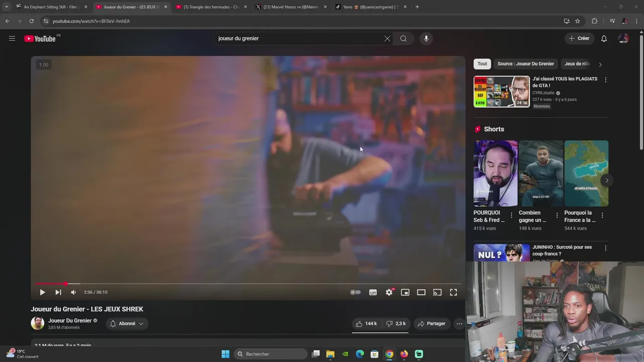Open the POURQUOI Seb & Fred short
Image resolution: width=644 pixels, height=362 pixels.
496,173
